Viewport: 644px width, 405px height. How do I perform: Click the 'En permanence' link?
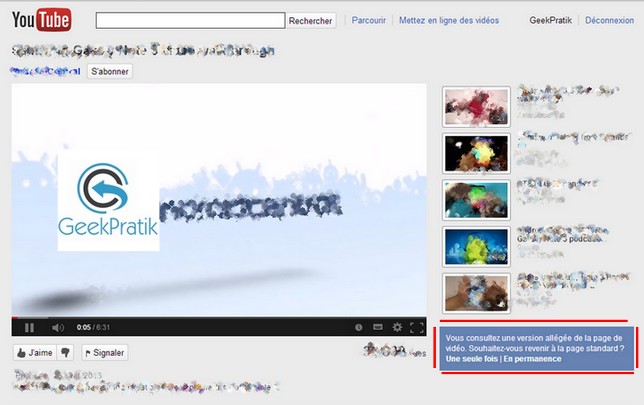point(532,359)
